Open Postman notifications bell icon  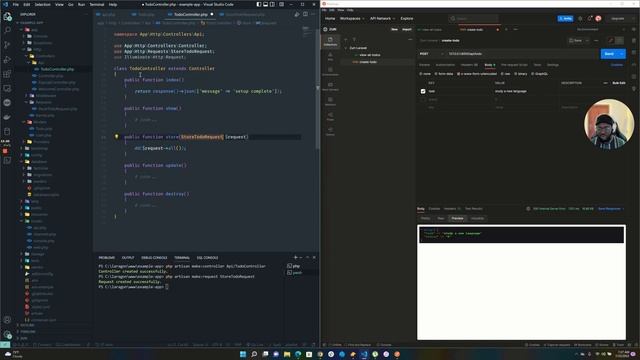tap(589, 18)
